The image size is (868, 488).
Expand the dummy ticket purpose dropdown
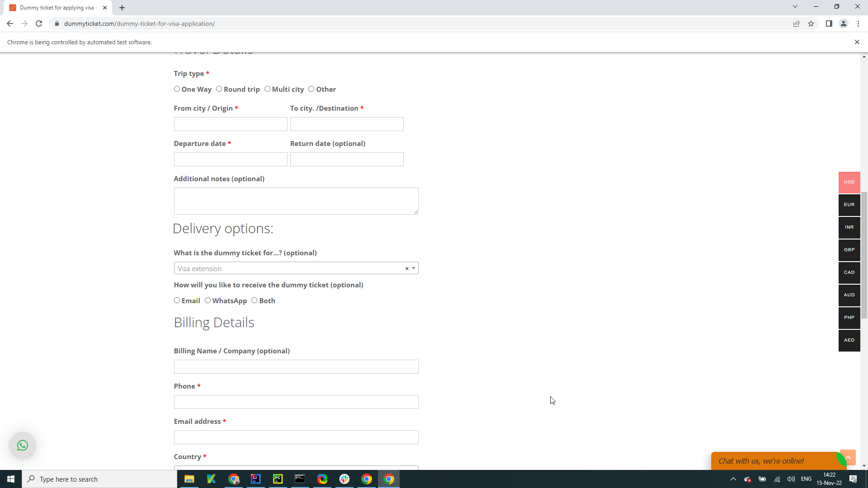click(415, 269)
